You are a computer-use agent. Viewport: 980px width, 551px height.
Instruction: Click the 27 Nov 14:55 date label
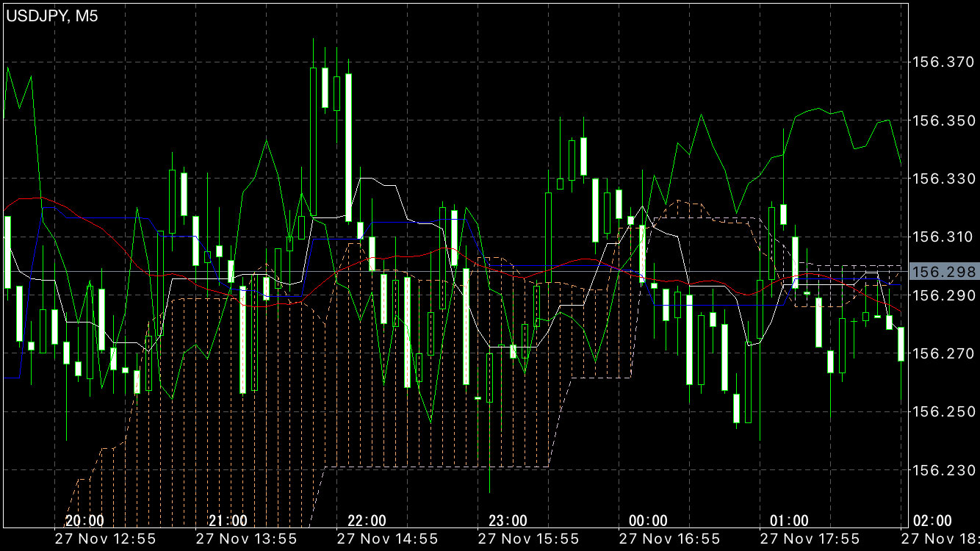click(386, 539)
